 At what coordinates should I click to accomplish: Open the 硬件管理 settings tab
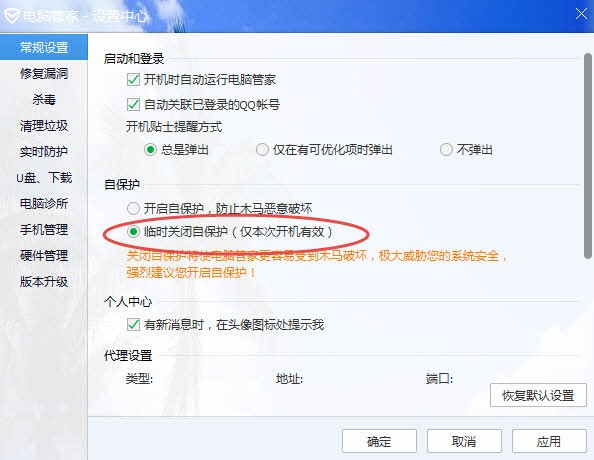pyautogui.click(x=44, y=255)
